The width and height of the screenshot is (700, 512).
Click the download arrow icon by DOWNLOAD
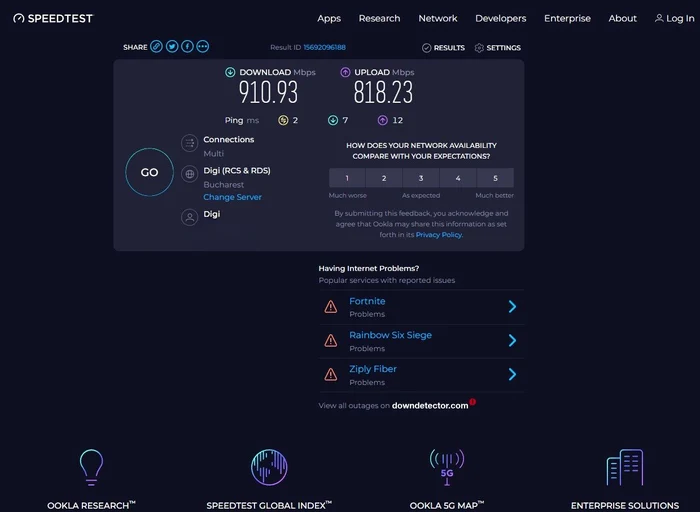coord(230,72)
